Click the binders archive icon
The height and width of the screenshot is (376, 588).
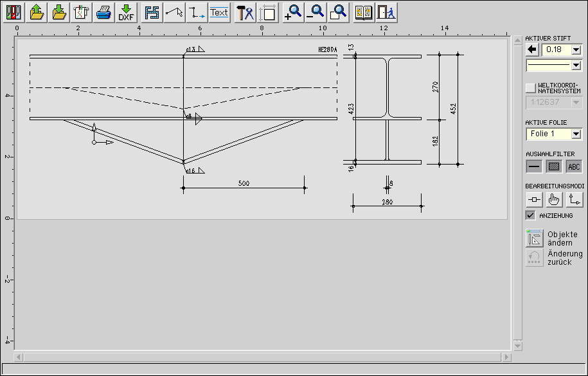pyautogui.click(x=14, y=12)
